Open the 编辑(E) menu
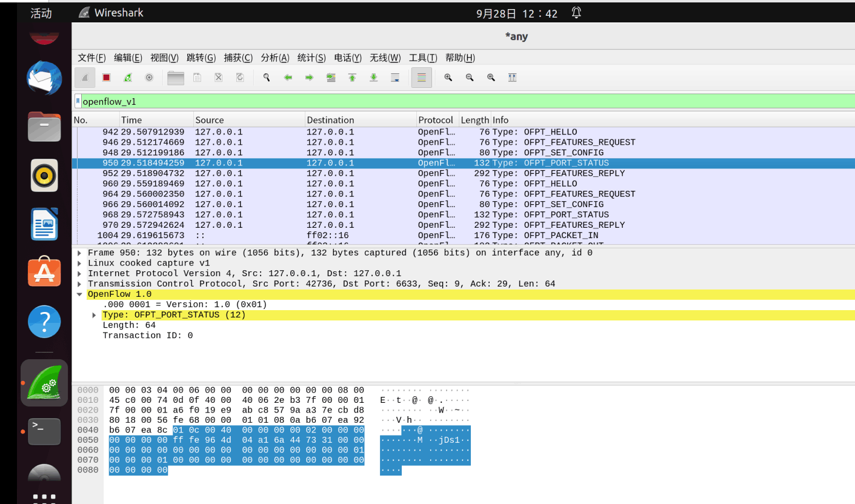 [x=128, y=58]
